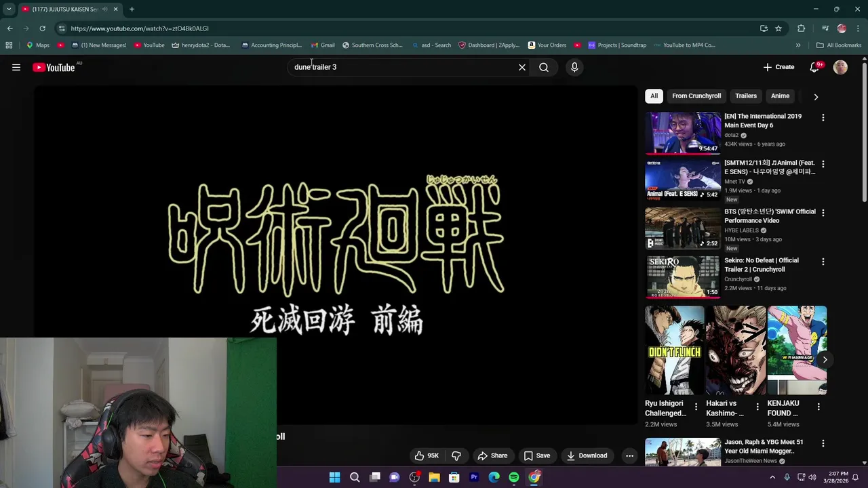Open options for the SMTM12 Animal video
Viewport: 868px width, 488px height.
click(x=823, y=164)
